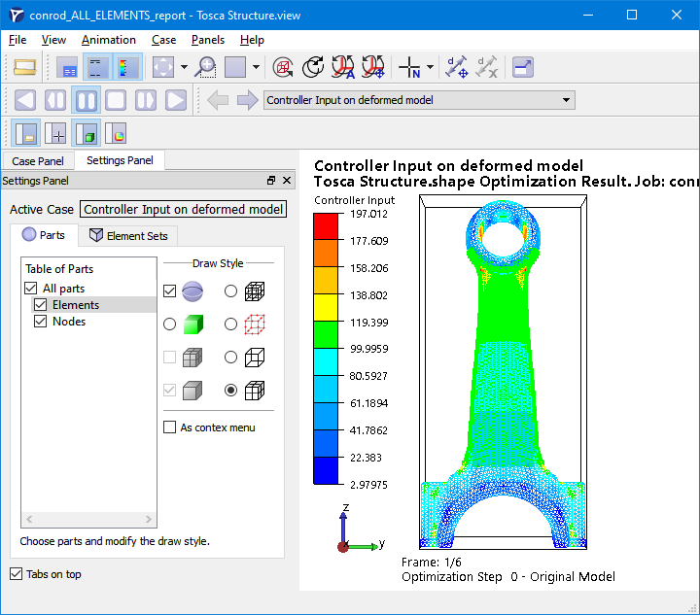Viewport: 700px width, 615px height.
Task: Click the stop animation button
Action: tap(116, 100)
